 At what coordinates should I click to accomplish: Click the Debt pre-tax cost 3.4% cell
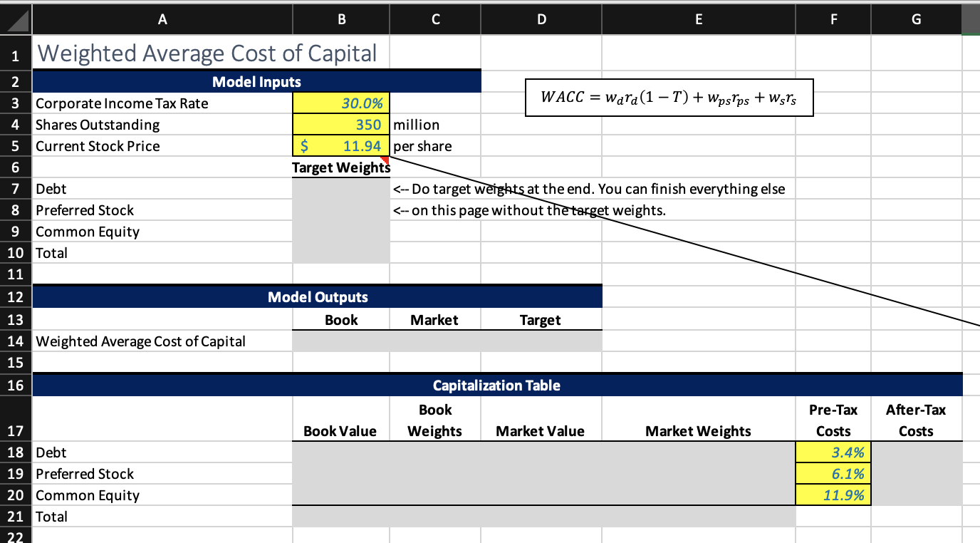pos(833,452)
